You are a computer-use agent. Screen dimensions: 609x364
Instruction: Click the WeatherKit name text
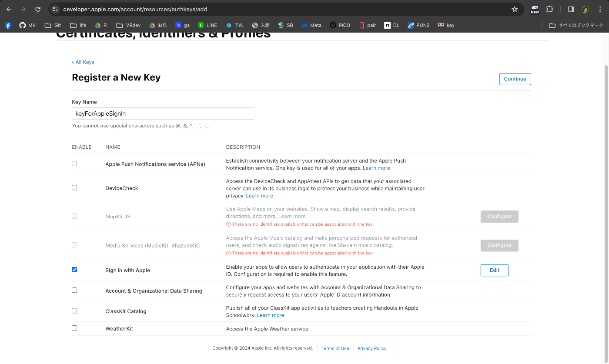pos(119,329)
